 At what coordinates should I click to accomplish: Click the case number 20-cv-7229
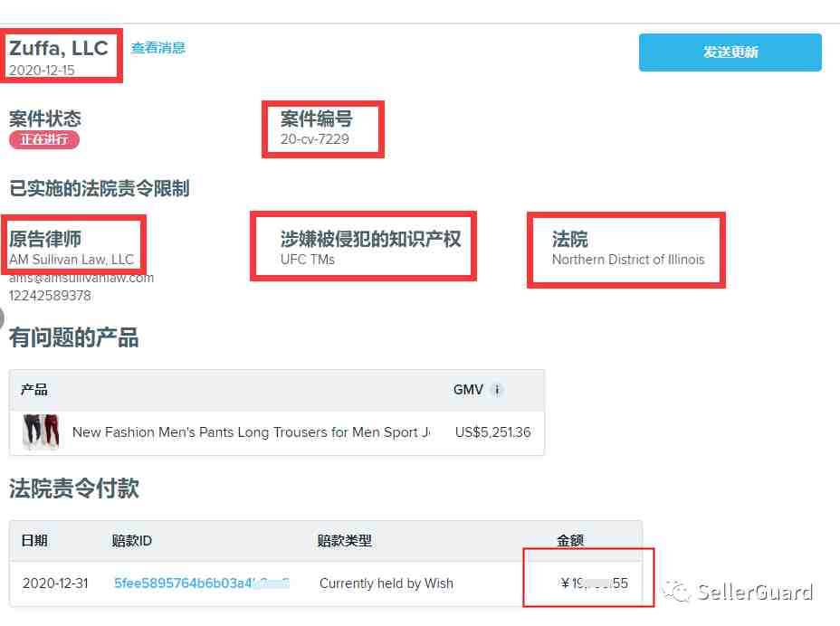tap(314, 139)
